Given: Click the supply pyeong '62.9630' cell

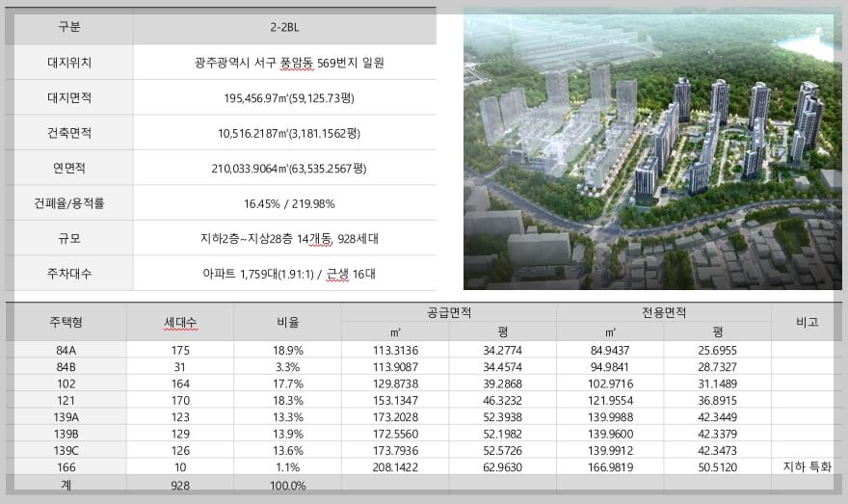Looking at the screenshot, I should click(502, 467).
